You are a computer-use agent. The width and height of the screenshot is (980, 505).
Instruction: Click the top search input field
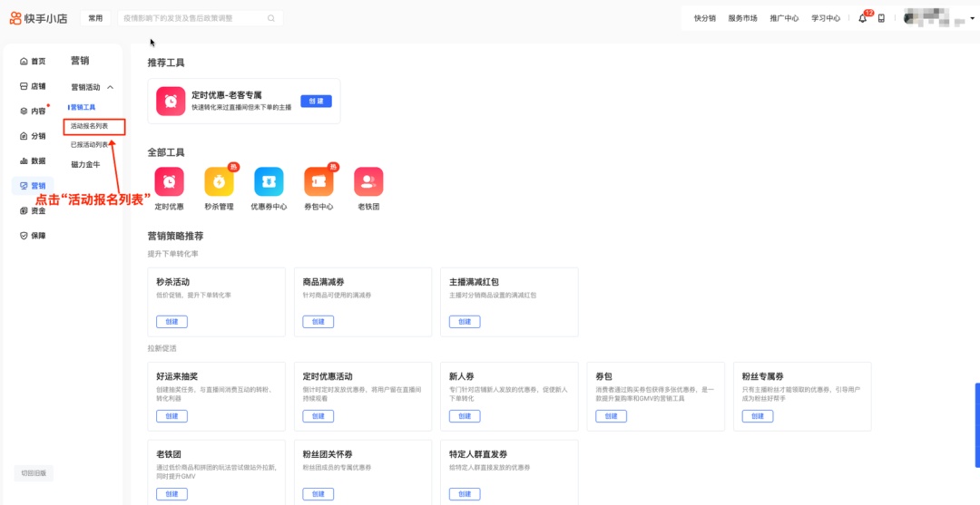click(191, 18)
